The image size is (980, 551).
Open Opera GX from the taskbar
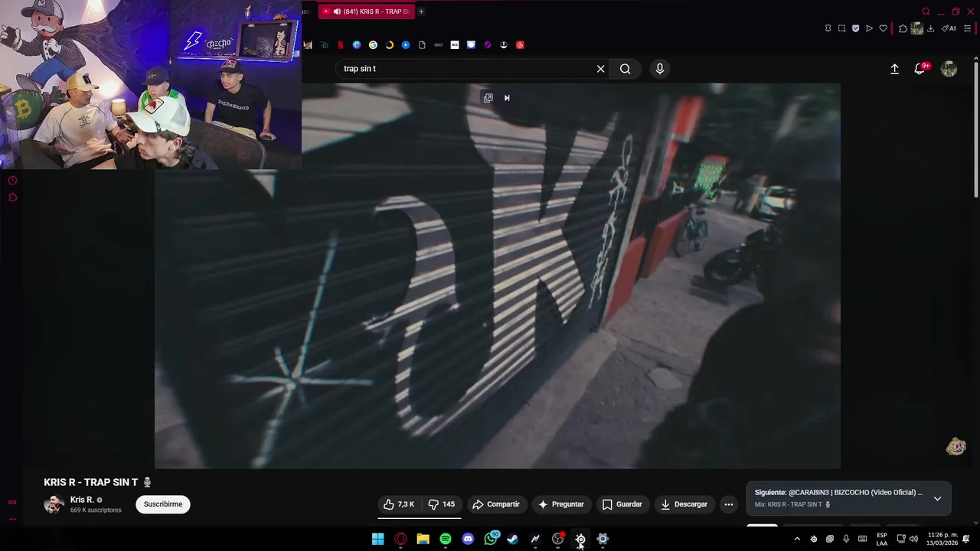[400, 540]
